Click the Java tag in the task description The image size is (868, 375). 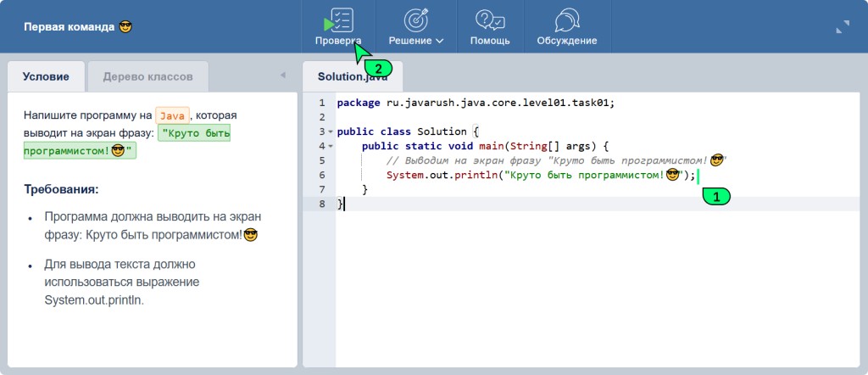172,115
